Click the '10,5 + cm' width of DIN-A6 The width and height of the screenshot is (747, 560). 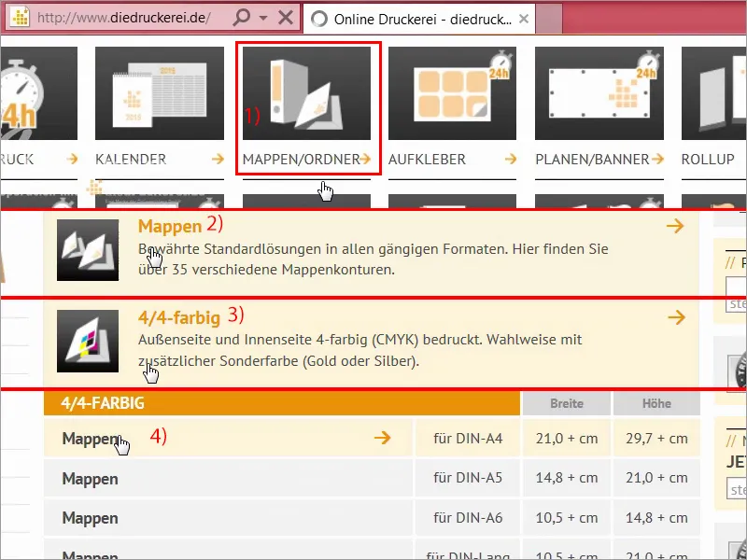[567, 518]
